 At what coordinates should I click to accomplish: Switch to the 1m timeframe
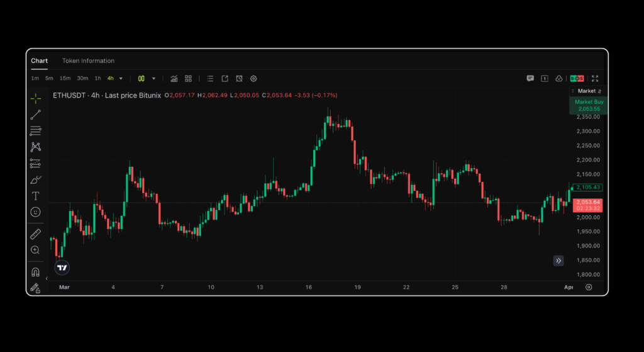[x=35, y=78]
